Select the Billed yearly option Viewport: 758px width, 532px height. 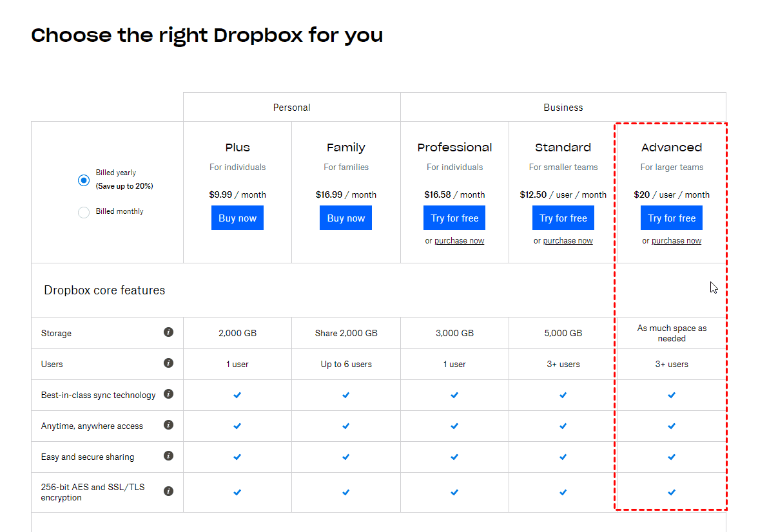84,180
